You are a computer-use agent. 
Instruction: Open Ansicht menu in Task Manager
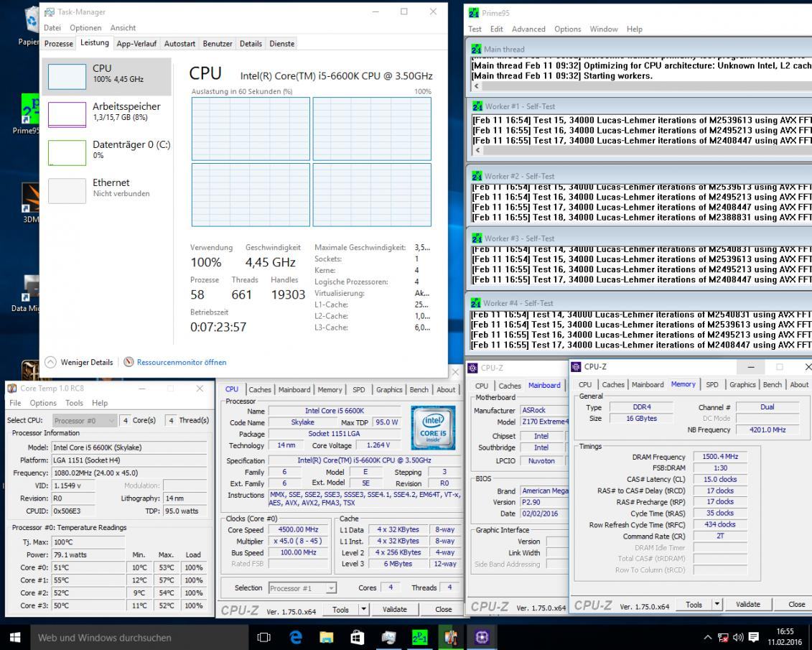click(123, 28)
